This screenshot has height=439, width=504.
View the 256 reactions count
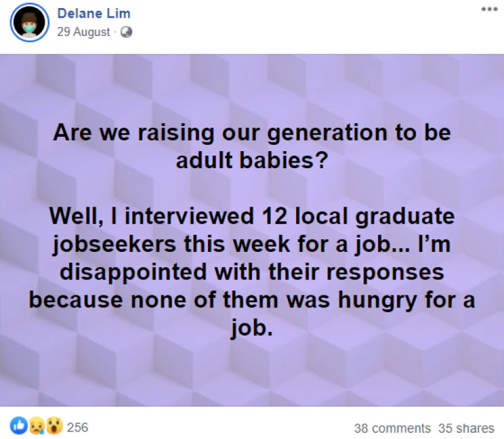[78, 427]
